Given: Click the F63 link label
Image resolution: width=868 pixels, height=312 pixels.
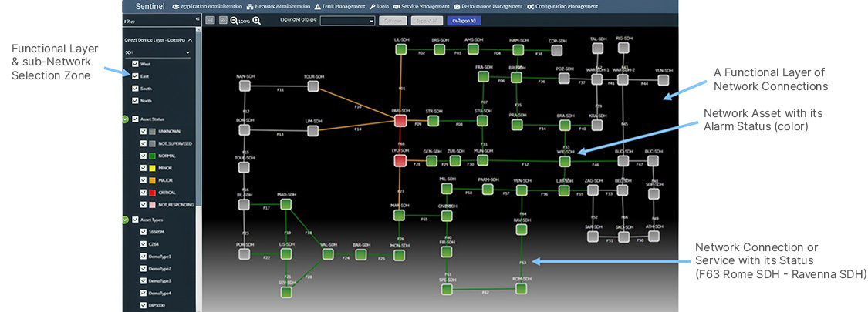Looking at the screenshot, I should tap(522, 263).
